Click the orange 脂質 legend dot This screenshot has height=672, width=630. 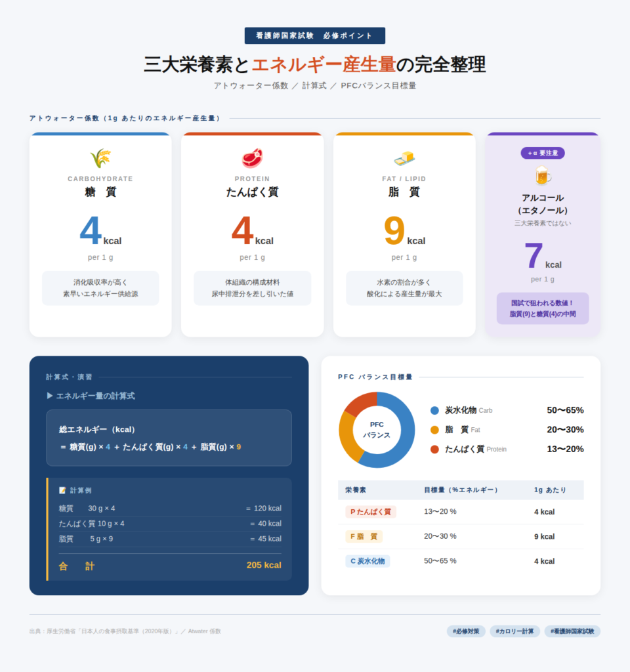point(434,430)
